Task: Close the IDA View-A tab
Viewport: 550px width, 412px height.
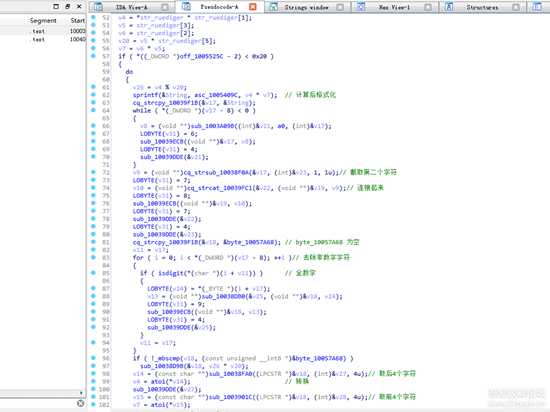Action: click(165, 7)
